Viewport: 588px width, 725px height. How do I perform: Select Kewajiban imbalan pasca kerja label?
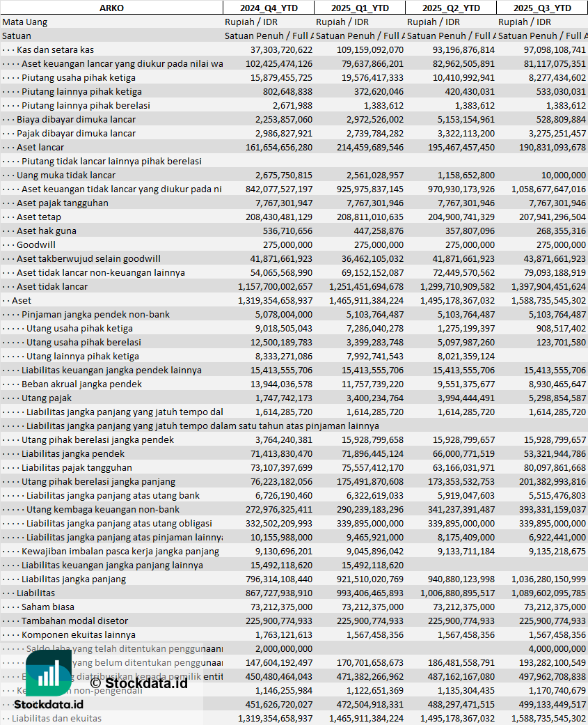[x=120, y=551]
